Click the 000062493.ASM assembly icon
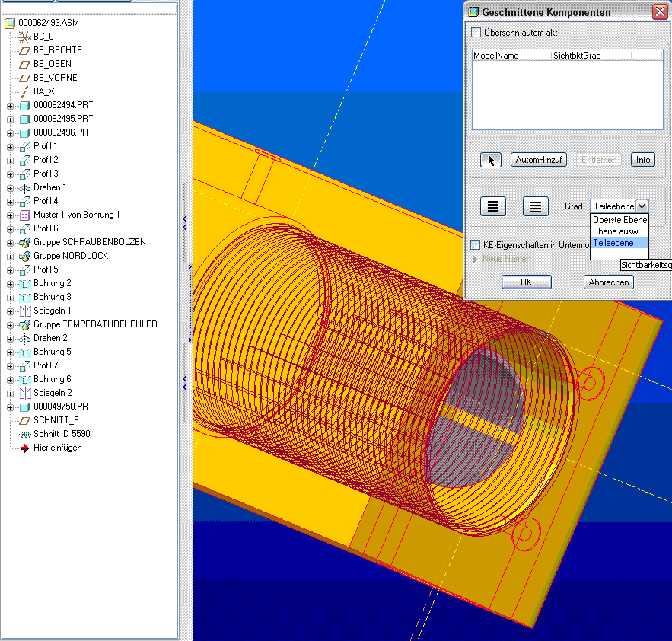The height and width of the screenshot is (641, 672). pyautogui.click(x=10, y=23)
